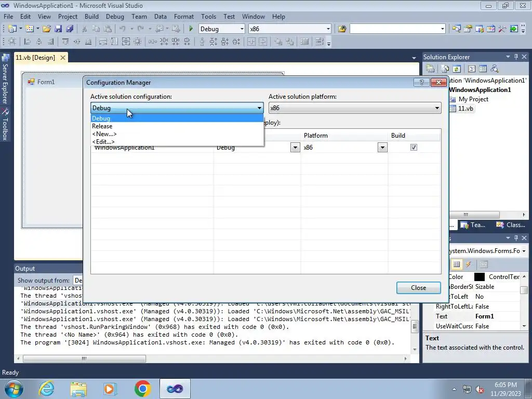Screen dimensions: 532x399
Task: Click Solution Explorer horizontal scrollbar thumb
Action: coord(474,215)
